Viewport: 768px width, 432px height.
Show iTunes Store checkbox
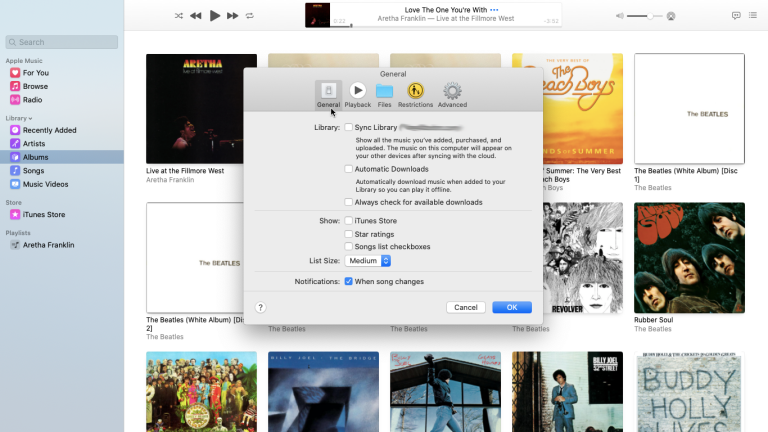pos(348,221)
